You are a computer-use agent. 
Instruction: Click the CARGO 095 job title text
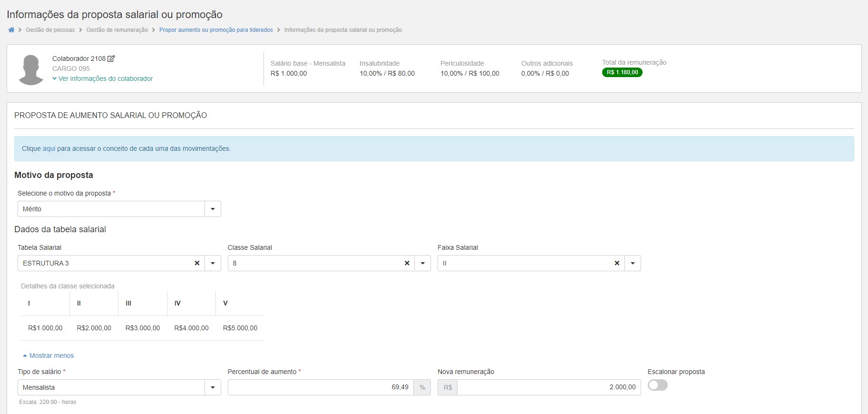(71, 69)
